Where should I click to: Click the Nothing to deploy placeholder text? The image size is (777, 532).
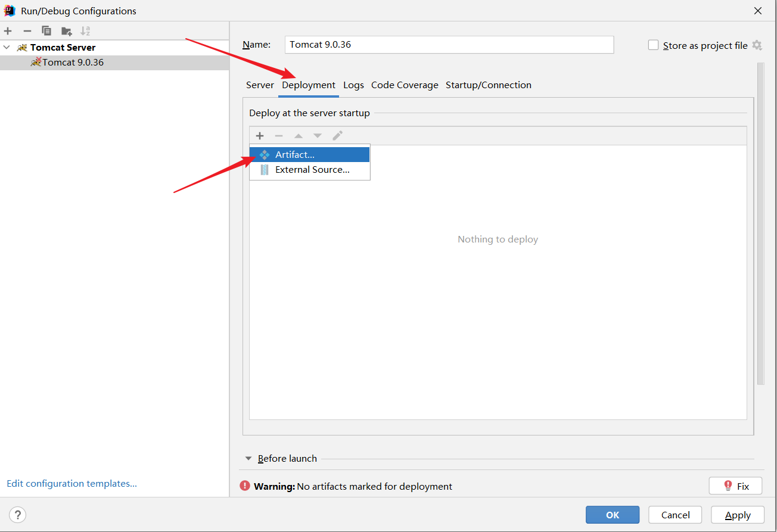coord(498,239)
